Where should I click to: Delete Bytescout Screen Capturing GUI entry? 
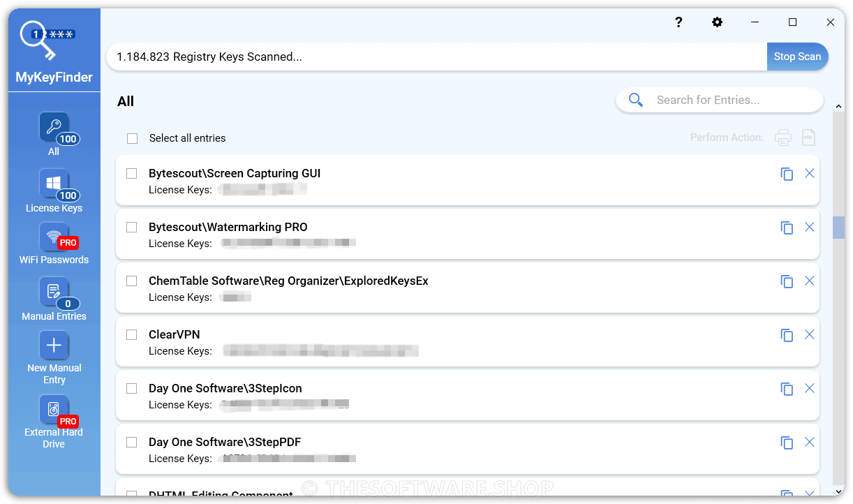[810, 173]
